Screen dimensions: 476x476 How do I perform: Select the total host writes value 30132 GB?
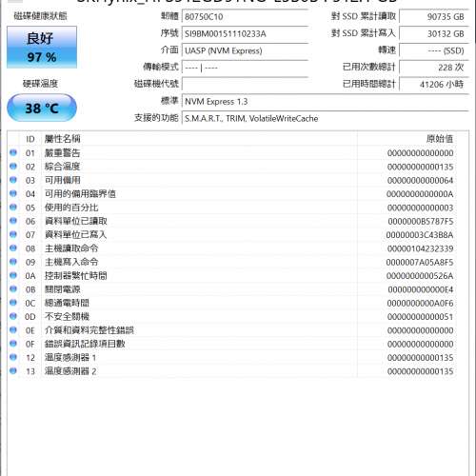(434, 33)
